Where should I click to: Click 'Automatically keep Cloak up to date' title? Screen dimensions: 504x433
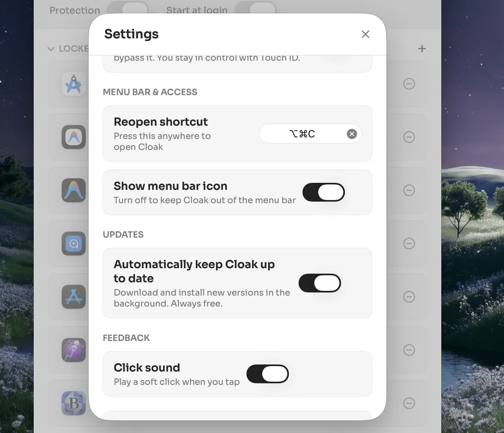tap(194, 271)
